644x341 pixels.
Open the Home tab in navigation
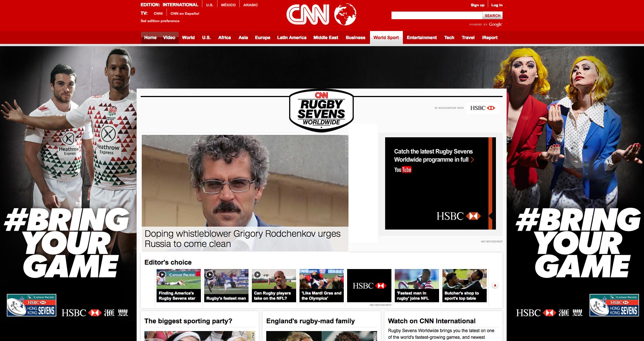coord(150,38)
